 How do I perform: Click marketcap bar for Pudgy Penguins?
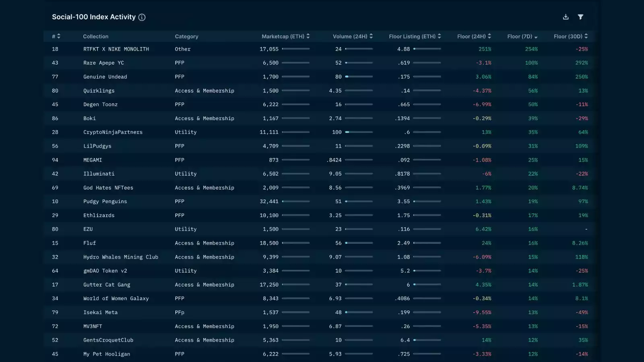296,202
